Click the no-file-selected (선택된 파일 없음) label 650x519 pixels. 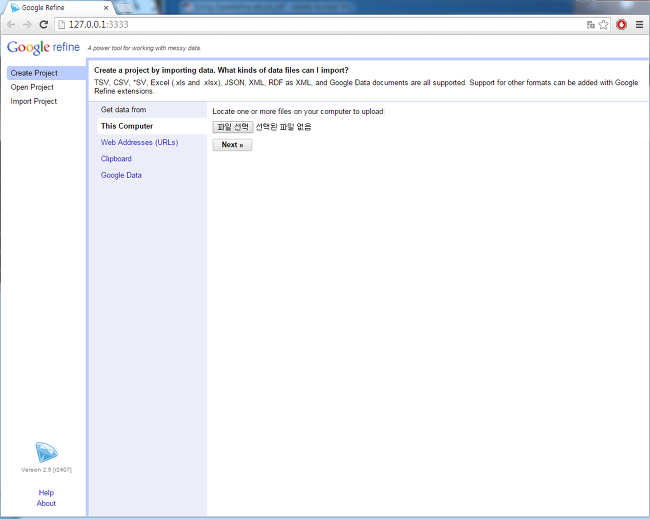283,127
